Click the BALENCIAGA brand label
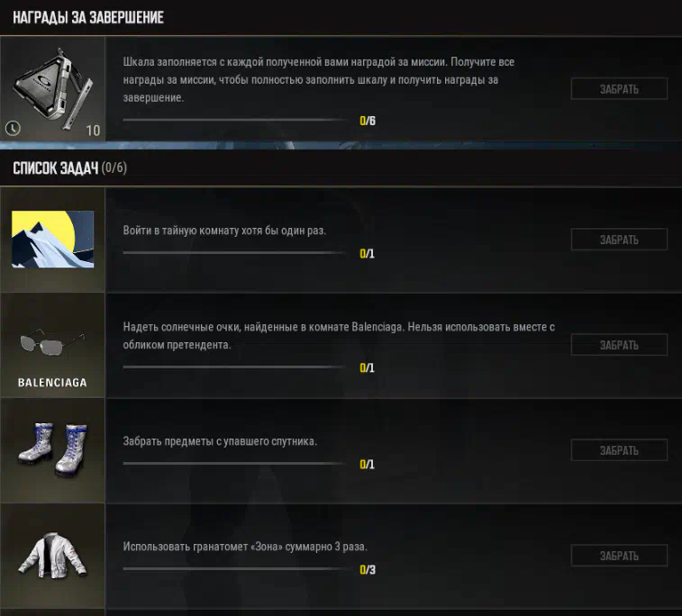 [x=52, y=383]
